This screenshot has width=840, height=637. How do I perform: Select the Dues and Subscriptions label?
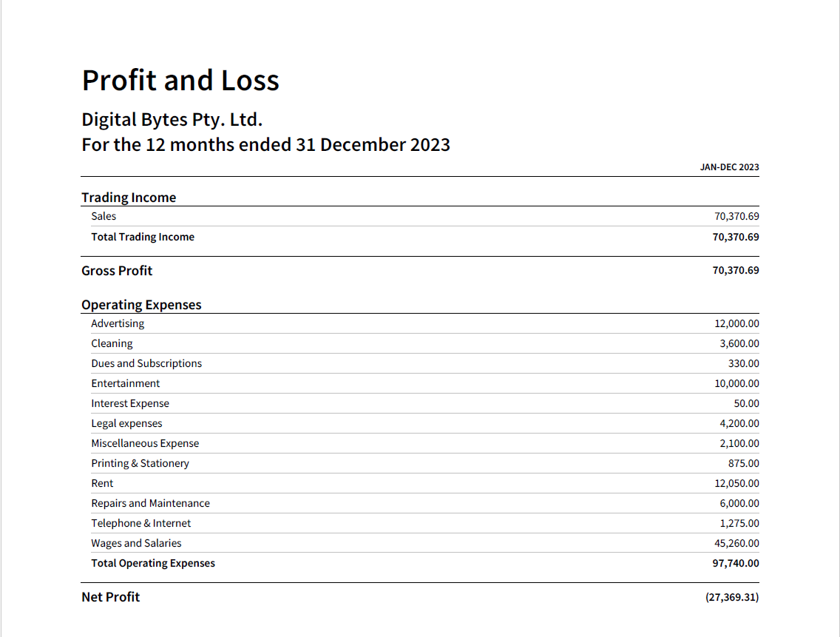(x=146, y=363)
